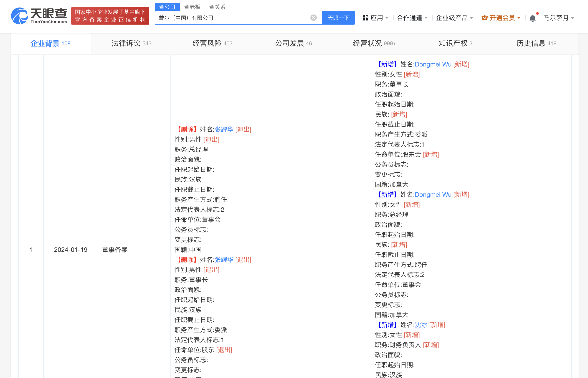Click the red official credit agency banner
The width and height of the screenshot is (588, 378).
(x=110, y=16)
